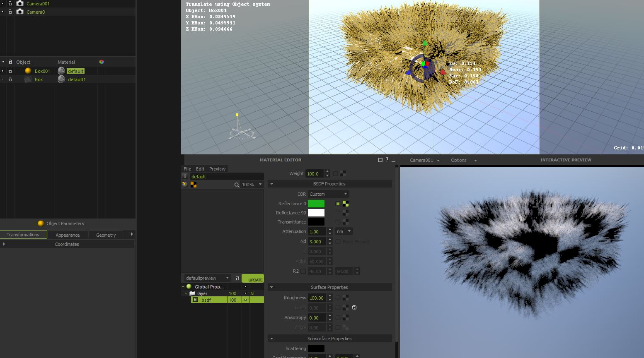Open the Reflectance 90 texture checker icon
Image resolution: width=644 pixels, height=358 pixels.
(345, 213)
